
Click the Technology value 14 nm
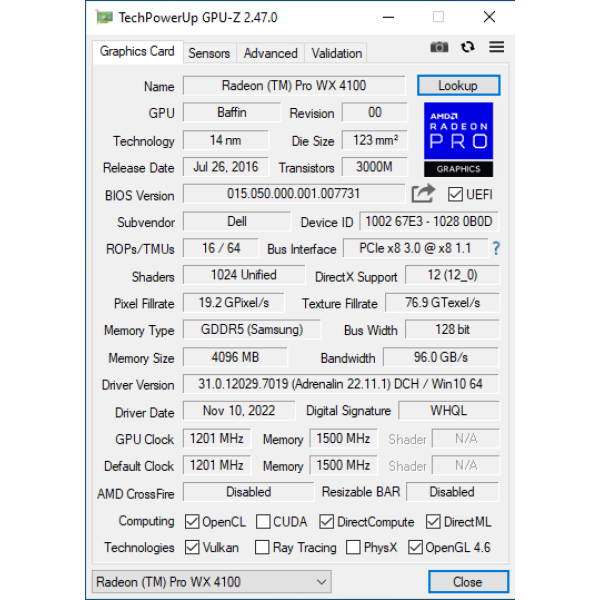226,140
